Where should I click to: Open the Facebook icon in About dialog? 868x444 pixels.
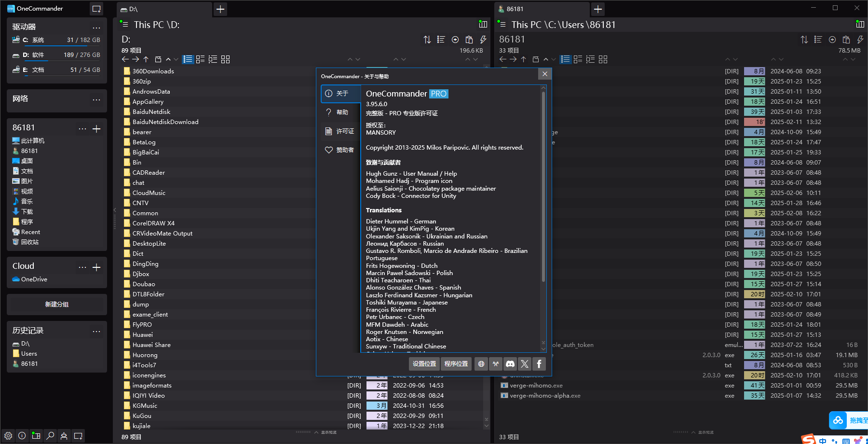(x=539, y=364)
